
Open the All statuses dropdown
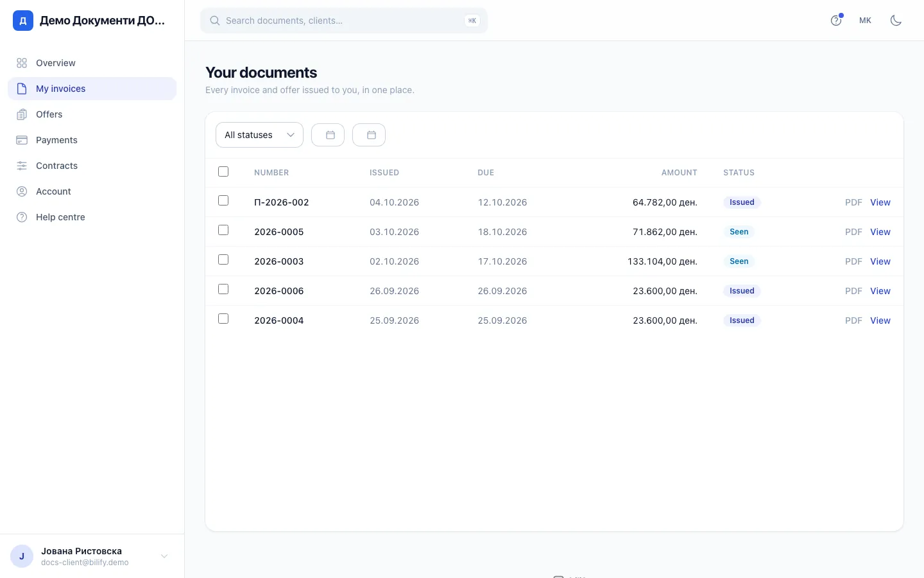click(259, 135)
